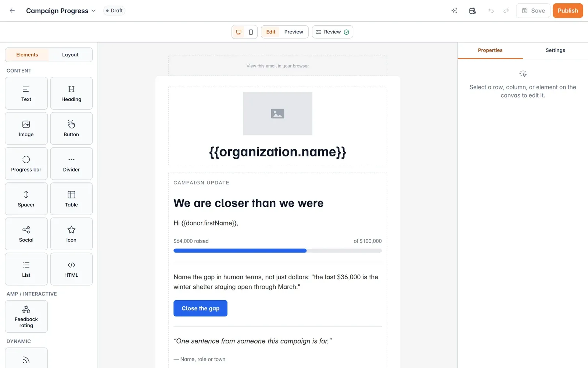Add an Icon element
588x368 pixels.
71,234
